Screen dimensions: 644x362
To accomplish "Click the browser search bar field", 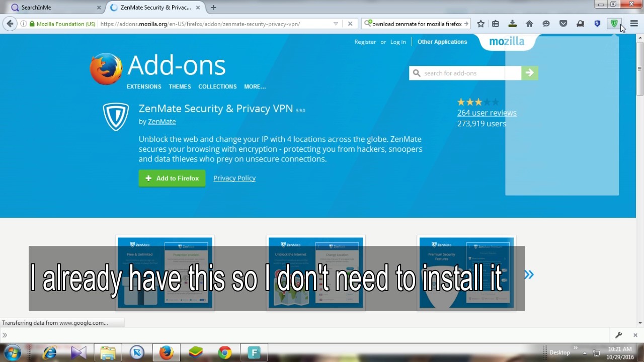I will coord(417,24).
